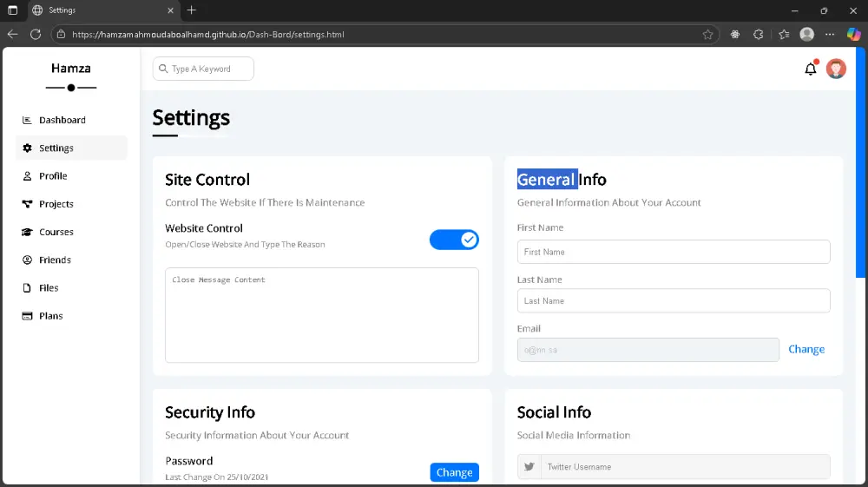This screenshot has width=868, height=487.
Task: Open tab actions menu icon at top-left
Action: pos(12,10)
